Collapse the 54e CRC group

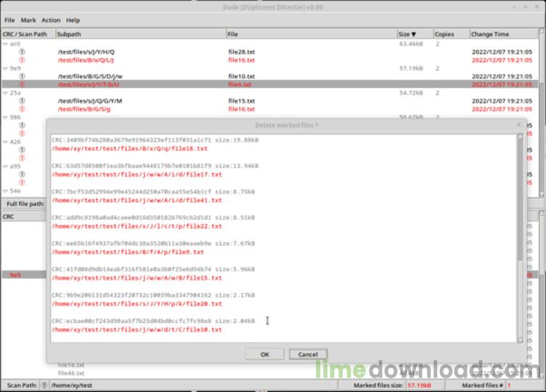point(5,191)
